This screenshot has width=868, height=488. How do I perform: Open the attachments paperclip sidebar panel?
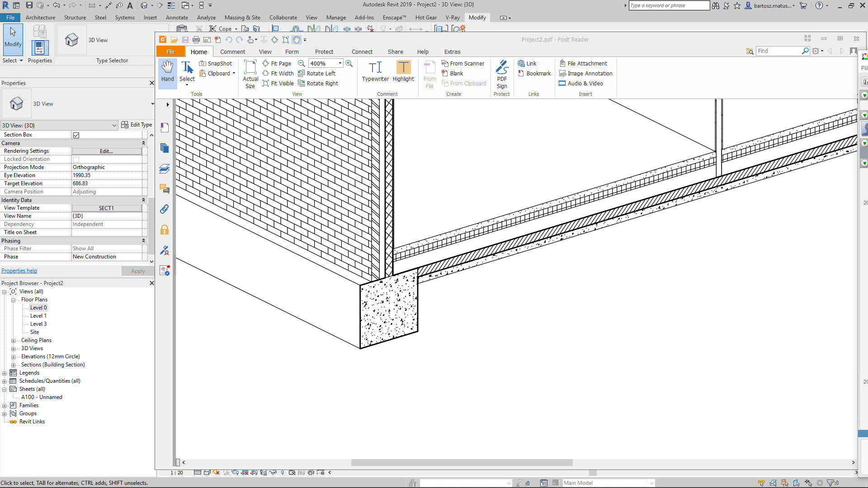165,209
